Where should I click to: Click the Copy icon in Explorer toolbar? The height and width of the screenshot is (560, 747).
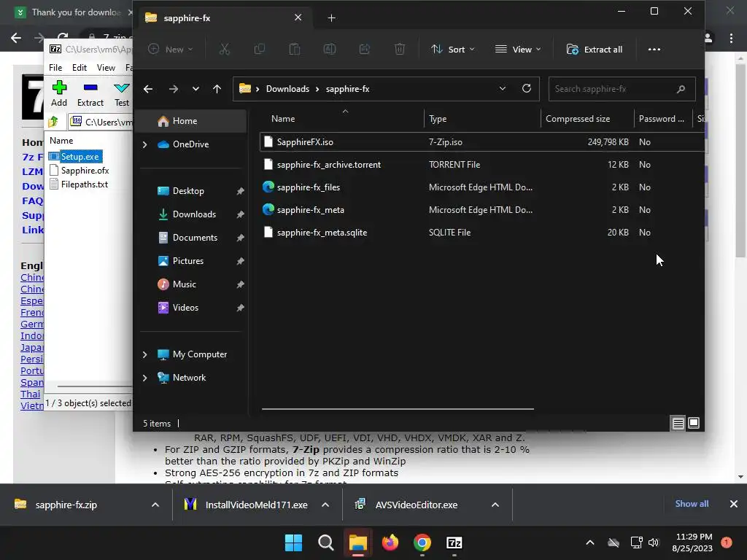point(260,49)
